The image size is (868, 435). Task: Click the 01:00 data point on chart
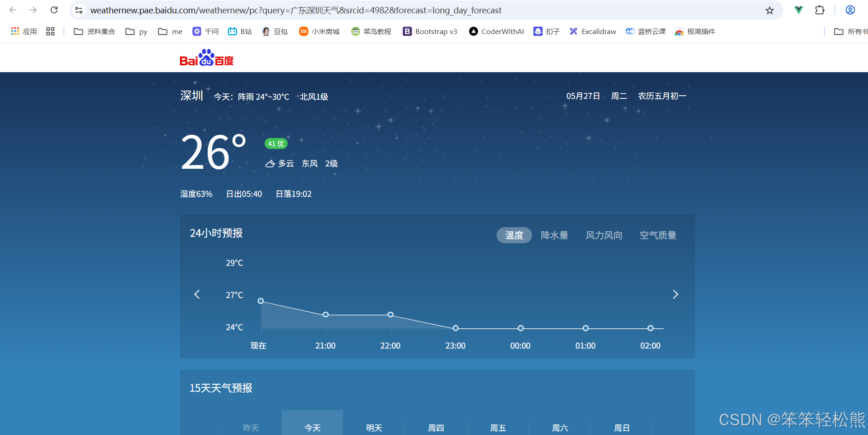click(585, 328)
